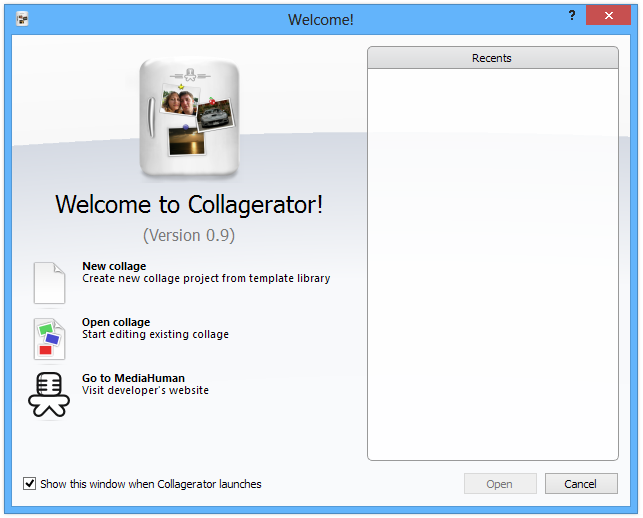Click the 'Welcome to Collagerator!' heading
The width and height of the screenshot is (643, 518).
189,204
